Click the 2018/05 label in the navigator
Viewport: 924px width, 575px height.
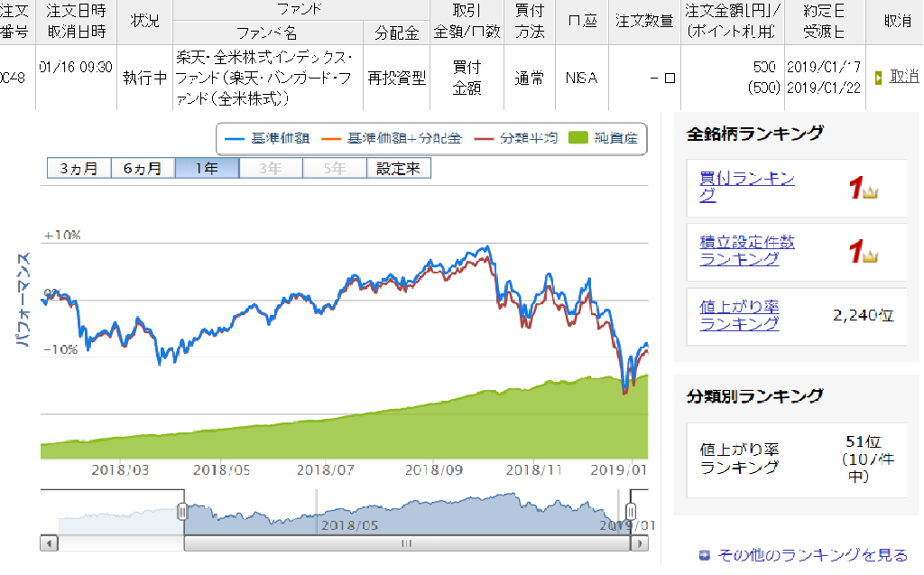pyautogui.click(x=349, y=524)
